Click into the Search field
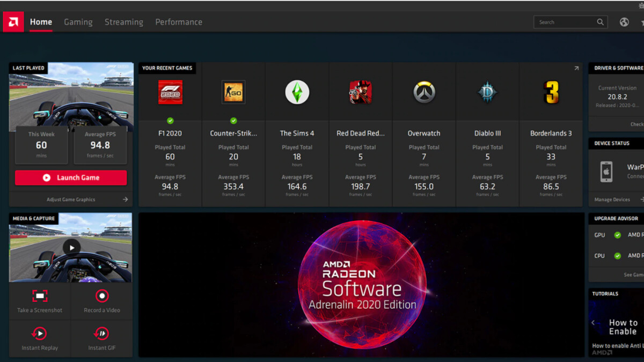Screen dimensions: 644x362 pyautogui.click(x=566, y=22)
